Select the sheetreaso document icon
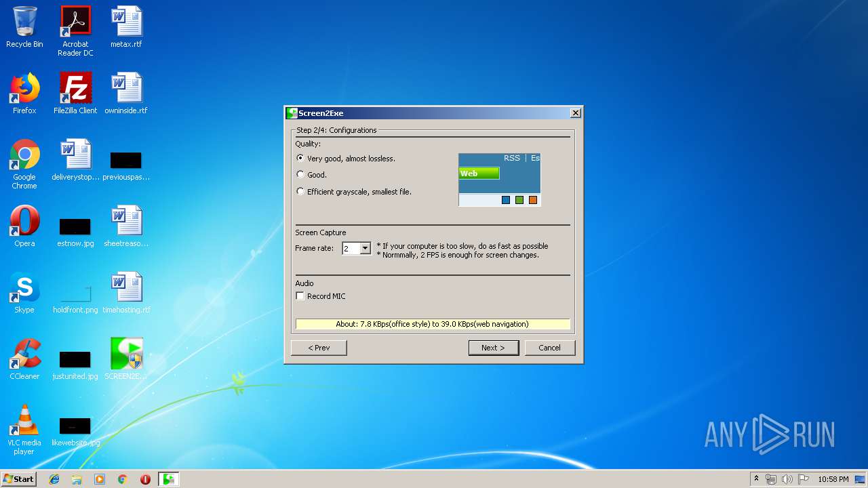The width and height of the screenshot is (868, 488). (126, 226)
